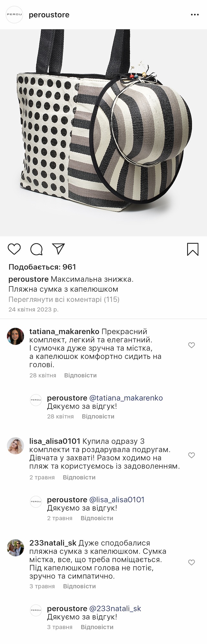Expand all 115 comments
This screenshot has width=207, height=644.
point(64,300)
